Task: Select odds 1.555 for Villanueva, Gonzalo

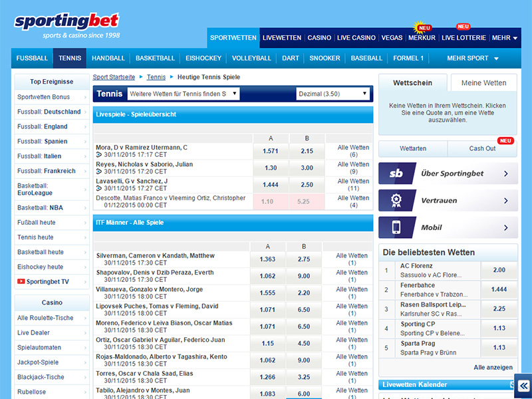Action: [x=267, y=293]
